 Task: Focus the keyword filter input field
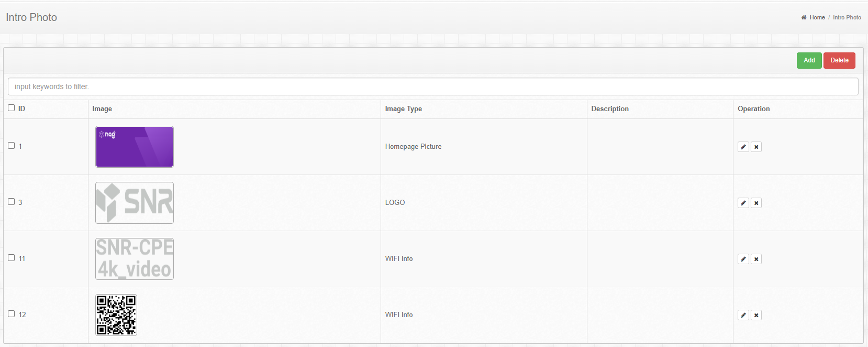tap(432, 86)
